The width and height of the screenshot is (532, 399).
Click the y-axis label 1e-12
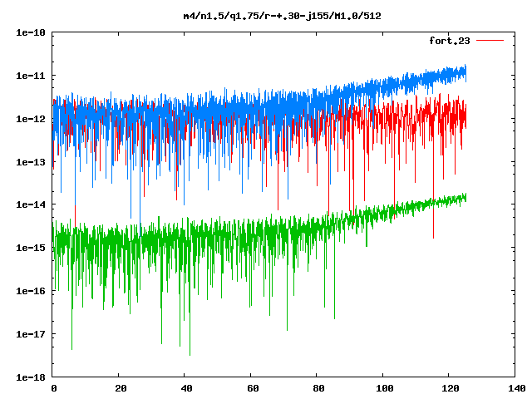31,119
